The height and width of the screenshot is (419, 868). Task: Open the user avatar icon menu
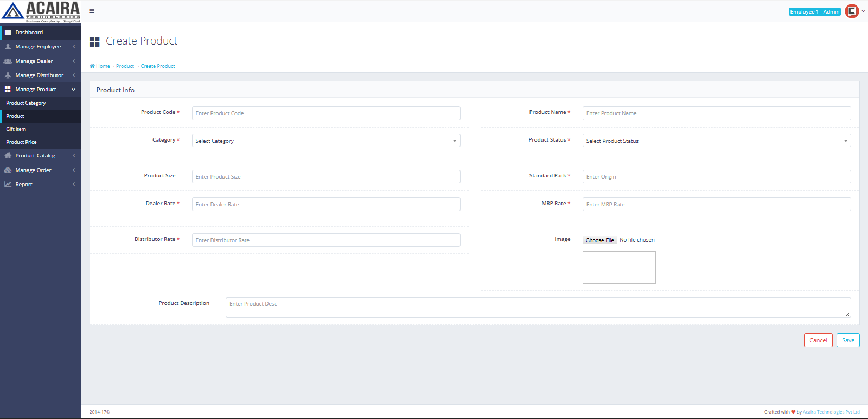(x=852, y=11)
